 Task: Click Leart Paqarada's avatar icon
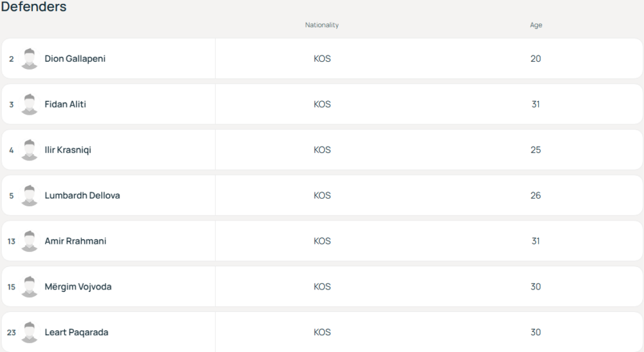(29, 333)
